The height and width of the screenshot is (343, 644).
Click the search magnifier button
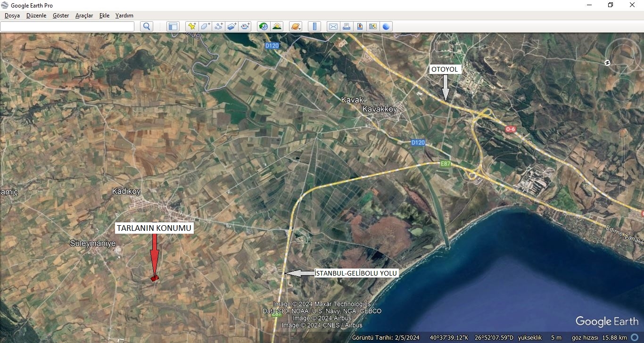click(147, 26)
